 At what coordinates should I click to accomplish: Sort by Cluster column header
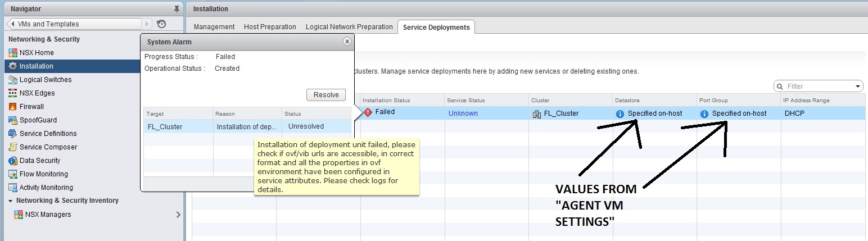(571, 101)
